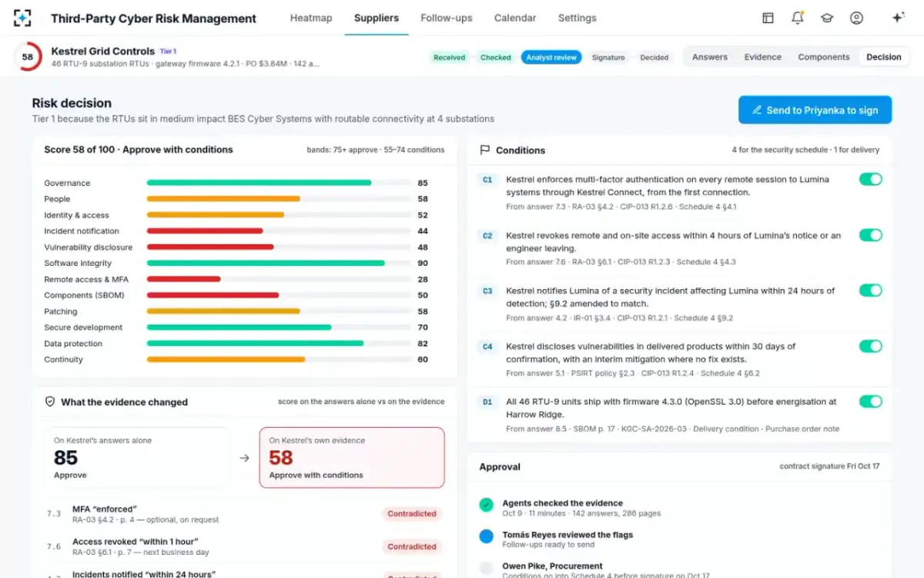Toggle condition C2 access revocation
This screenshot has height=578, width=924.
tap(870, 235)
